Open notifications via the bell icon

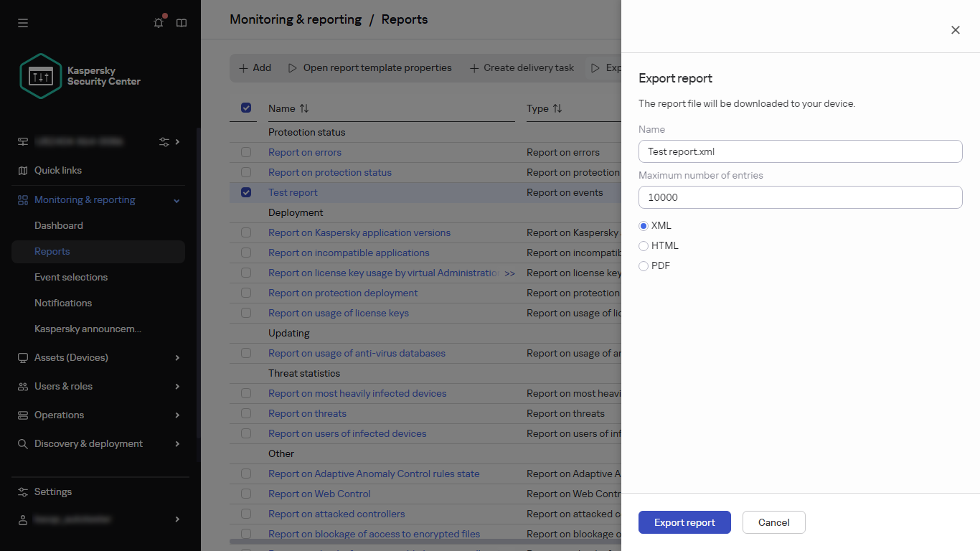[x=158, y=23]
